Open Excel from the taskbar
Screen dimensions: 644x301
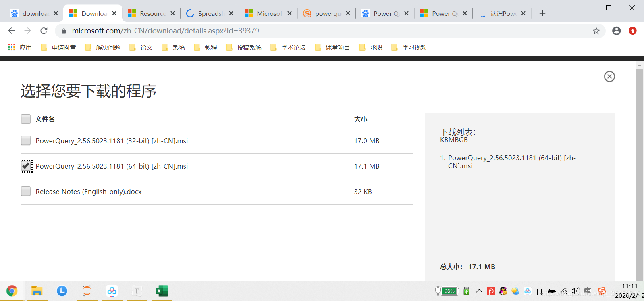(162, 291)
